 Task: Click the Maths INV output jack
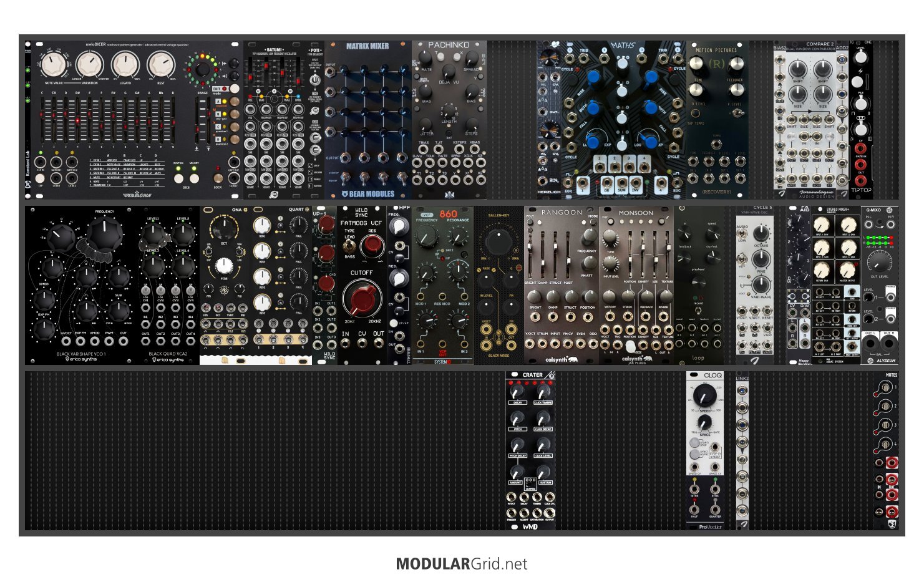637,182
